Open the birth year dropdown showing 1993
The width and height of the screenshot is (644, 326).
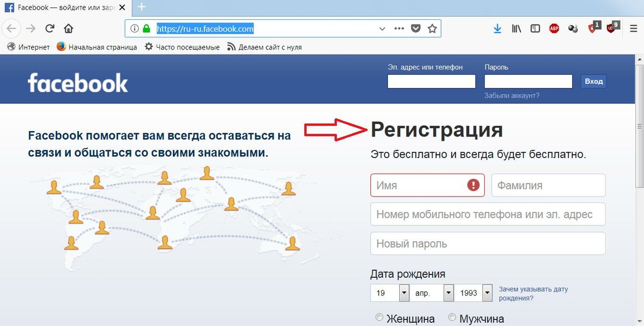[x=474, y=293]
